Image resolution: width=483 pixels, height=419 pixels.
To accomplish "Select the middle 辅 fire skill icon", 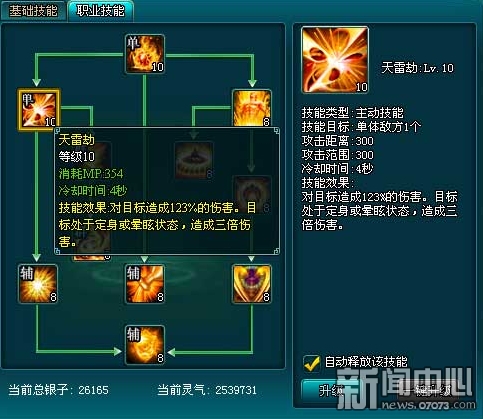I will [145, 284].
